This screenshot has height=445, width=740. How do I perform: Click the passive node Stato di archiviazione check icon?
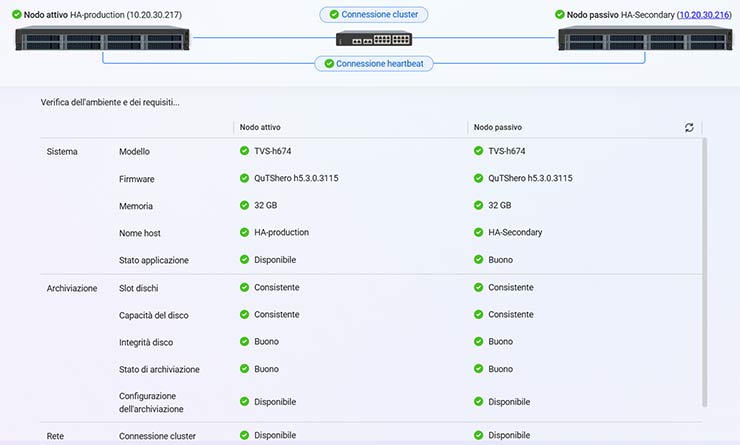(479, 369)
